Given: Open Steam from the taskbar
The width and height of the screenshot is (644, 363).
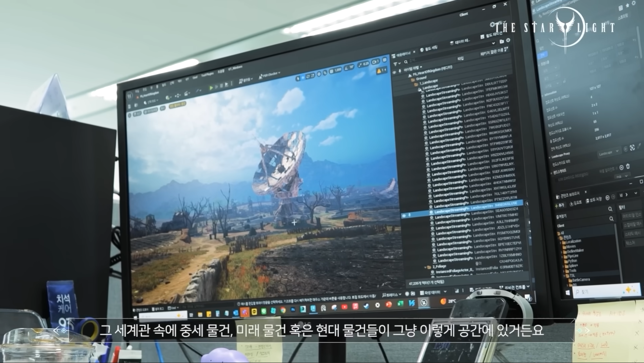Looking at the screenshot, I should (366, 306).
